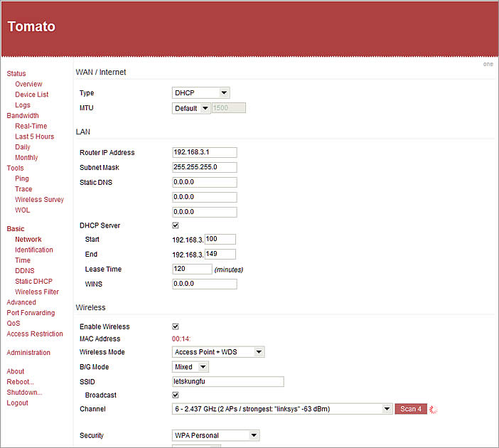Click the Reboot link

pyautogui.click(x=20, y=382)
